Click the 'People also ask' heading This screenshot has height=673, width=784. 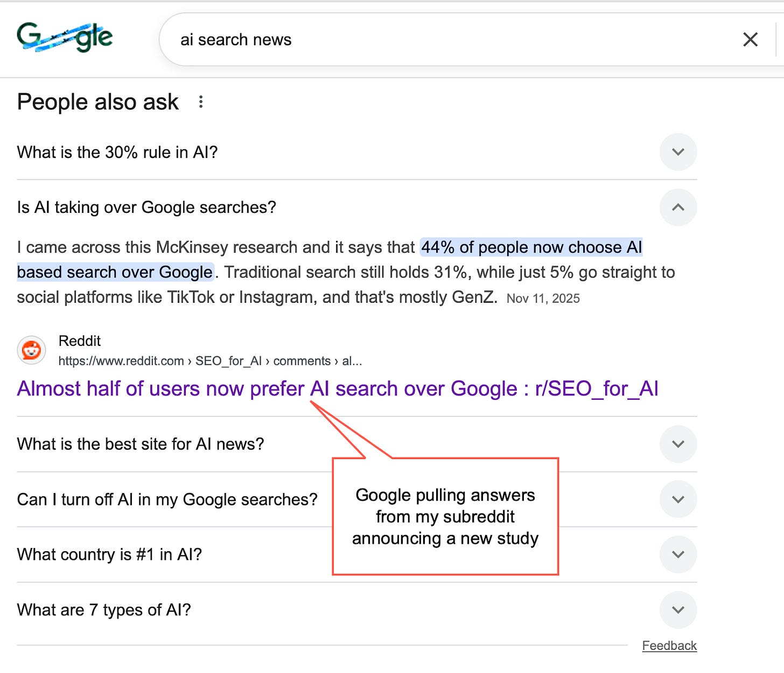pos(97,102)
